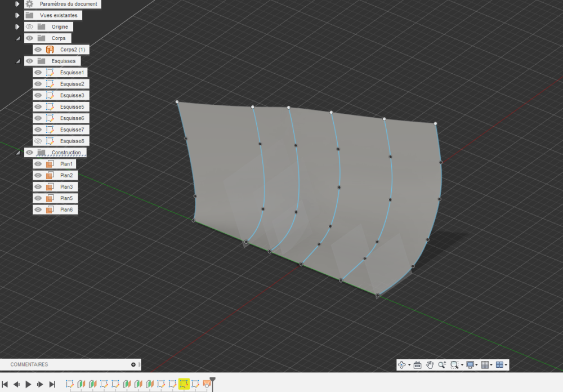Click the Paramètres du document gear icon
563x392 pixels.
(x=30, y=4)
